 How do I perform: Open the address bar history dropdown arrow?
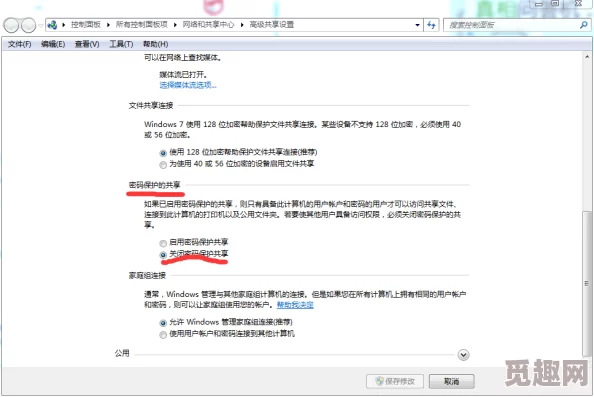pyautogui.click(x=417, y=25)
